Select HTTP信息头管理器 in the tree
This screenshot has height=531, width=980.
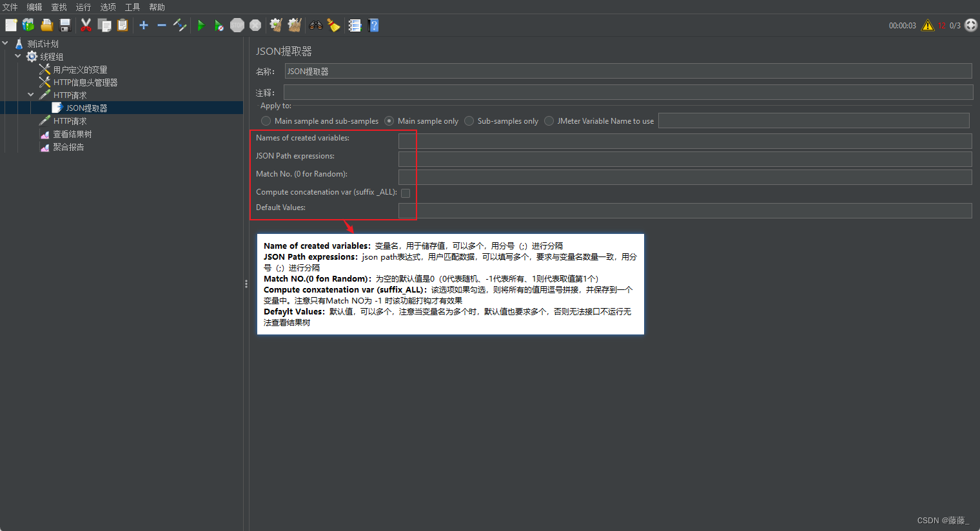(85, 82)
